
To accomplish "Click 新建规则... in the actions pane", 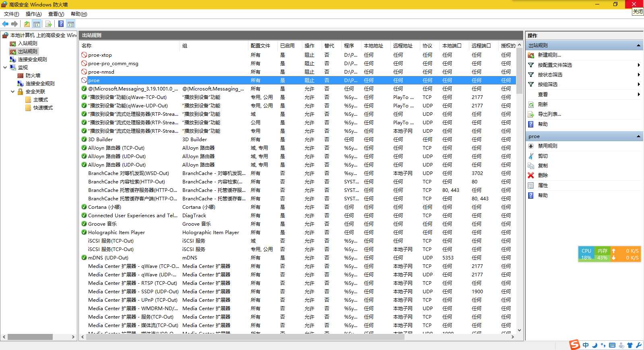I will point(549,55).
